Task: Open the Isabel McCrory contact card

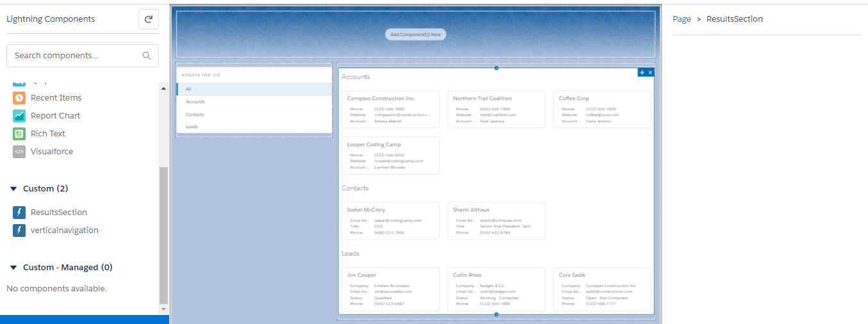Action: click(x=391, y=221)
